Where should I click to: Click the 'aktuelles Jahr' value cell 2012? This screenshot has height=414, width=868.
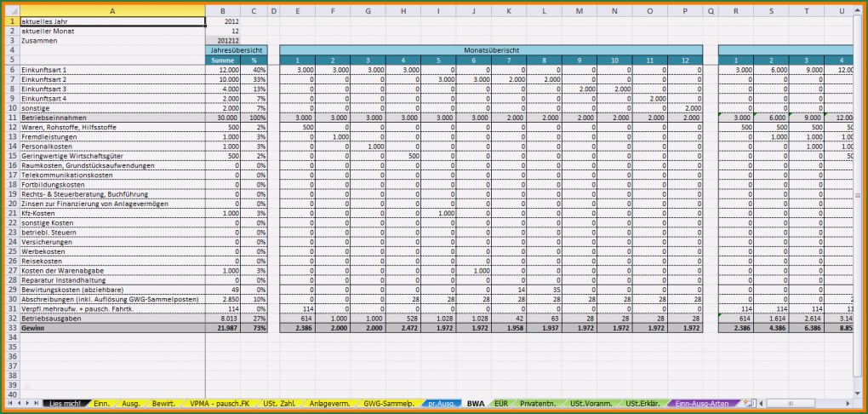(x=223, y=21)
